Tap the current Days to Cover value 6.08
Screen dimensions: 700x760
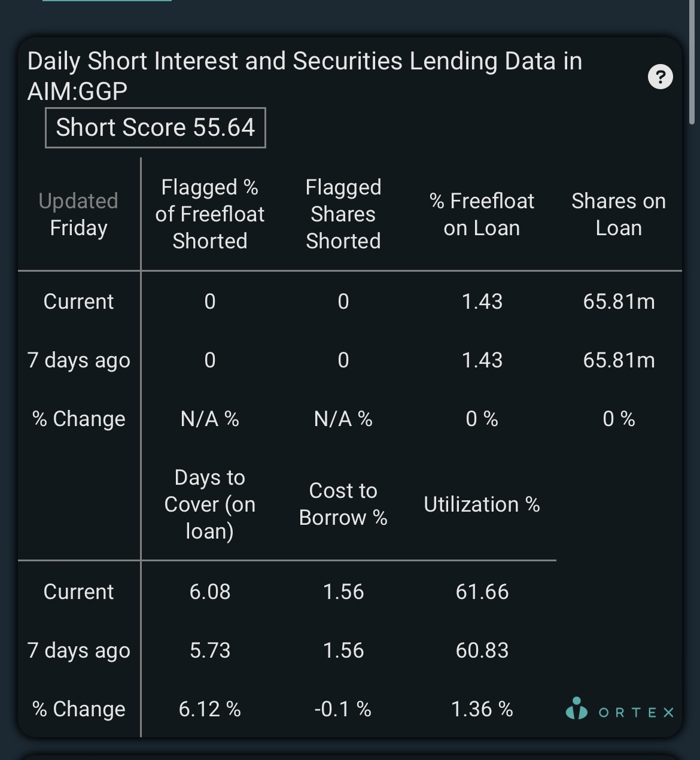coord(210,592)
